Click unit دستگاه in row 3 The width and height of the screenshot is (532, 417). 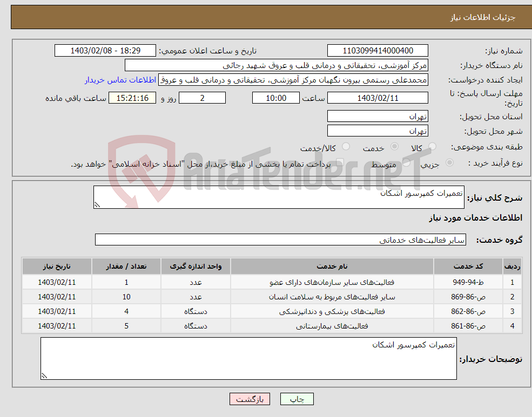coord(196,311)
